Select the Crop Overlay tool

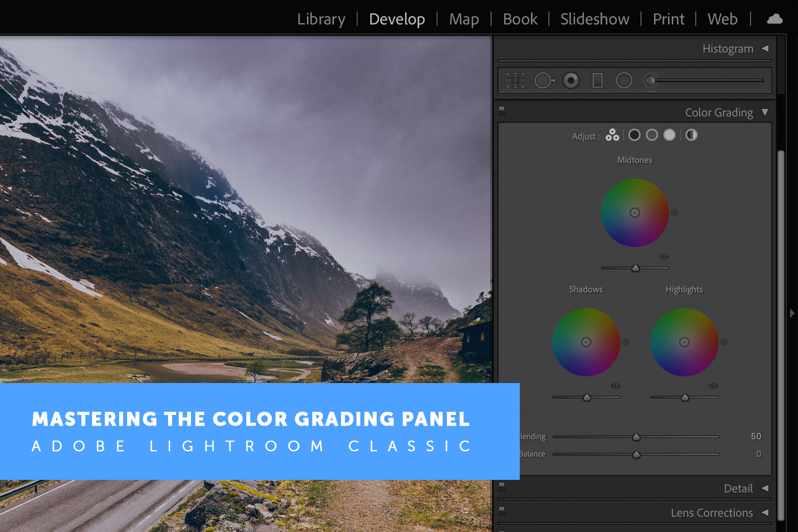point(515,81)
